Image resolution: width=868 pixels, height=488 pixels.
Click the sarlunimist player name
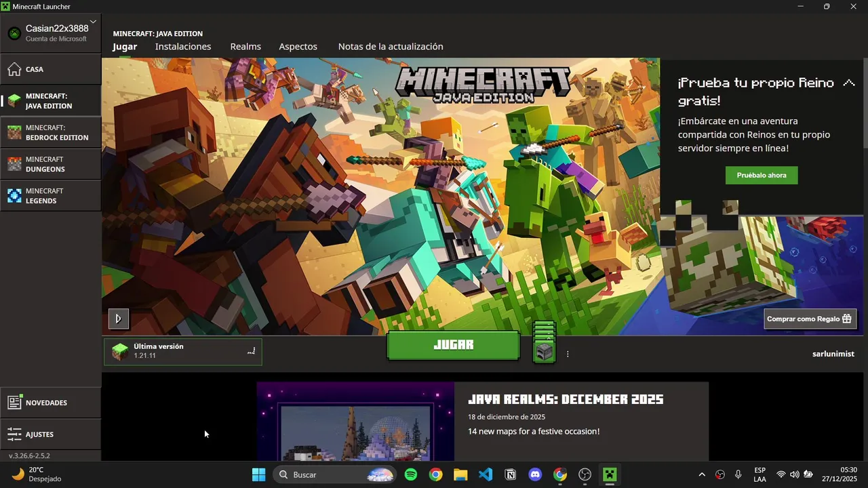833,354
